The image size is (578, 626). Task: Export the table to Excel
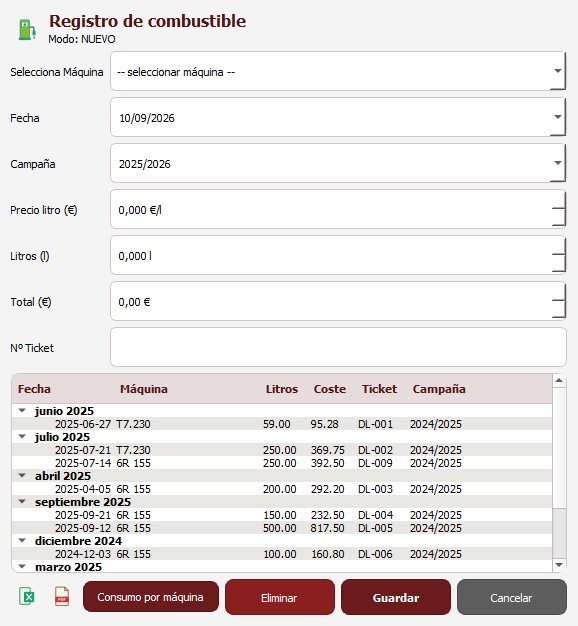tap(27, 597)
